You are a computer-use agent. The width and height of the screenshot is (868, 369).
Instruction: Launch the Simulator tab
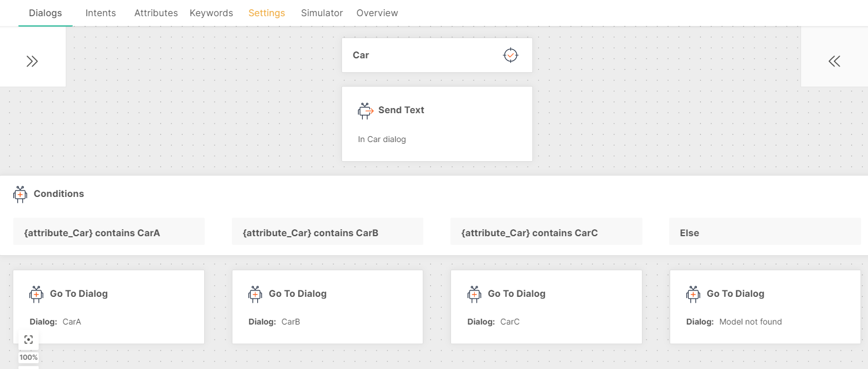(322, 13)
